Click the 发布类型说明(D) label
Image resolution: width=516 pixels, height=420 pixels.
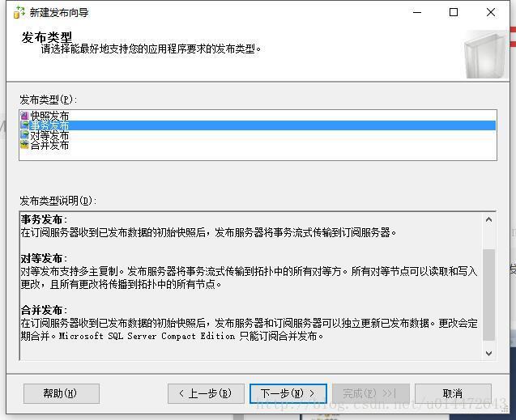58,201
